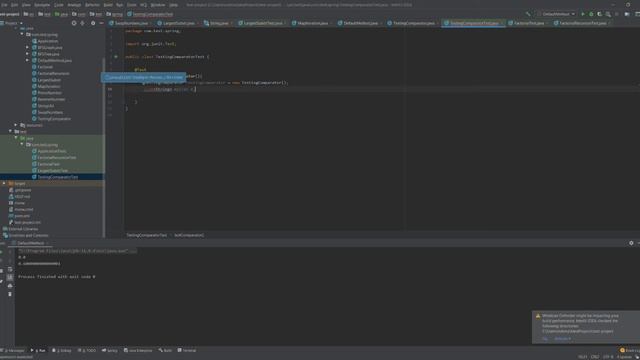This screenshot has height=360, width=640.
Task: Click 4 spaces indent setting in status bar
Action: click(x=624, y=357)
